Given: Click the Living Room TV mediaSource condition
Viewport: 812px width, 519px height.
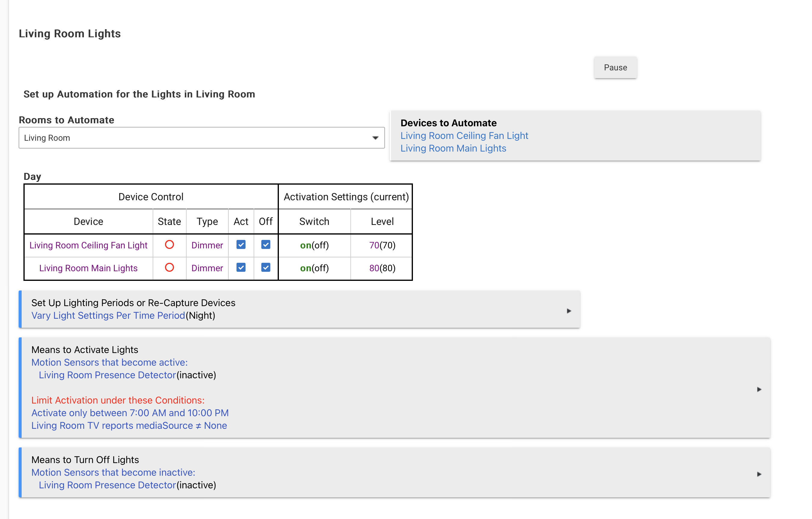Looking at the screenshot, I should [x=129, y=425].
